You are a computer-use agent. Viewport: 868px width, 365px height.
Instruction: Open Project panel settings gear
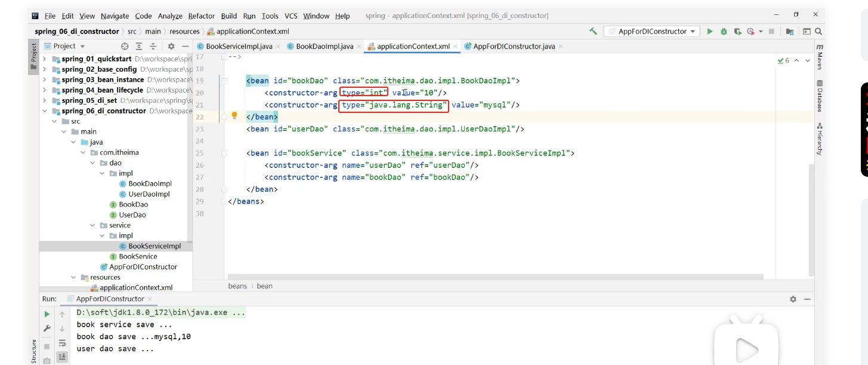pos(171,46)
